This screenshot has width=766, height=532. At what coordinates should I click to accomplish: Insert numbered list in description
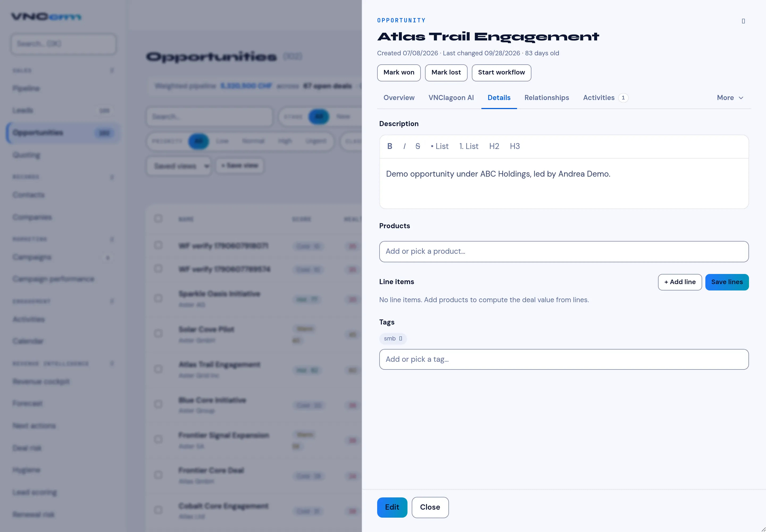[469, 146]
